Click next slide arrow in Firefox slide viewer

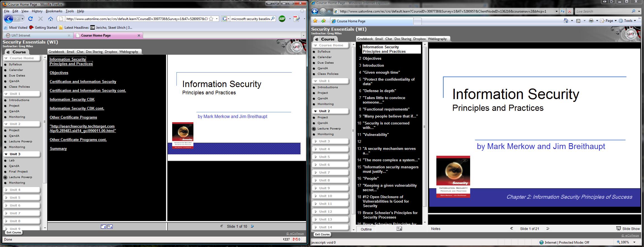click(252, 226)
